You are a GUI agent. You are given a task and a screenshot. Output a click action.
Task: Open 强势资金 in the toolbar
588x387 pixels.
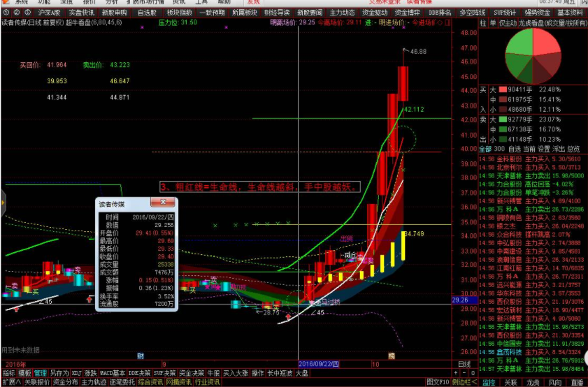pyautogui.click(x=538, y=13)
